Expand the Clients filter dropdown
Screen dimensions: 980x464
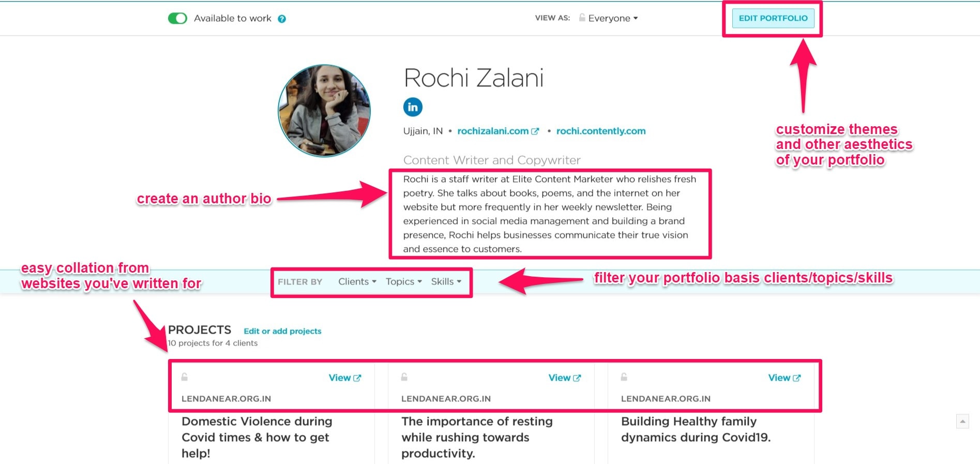point(356,281)
